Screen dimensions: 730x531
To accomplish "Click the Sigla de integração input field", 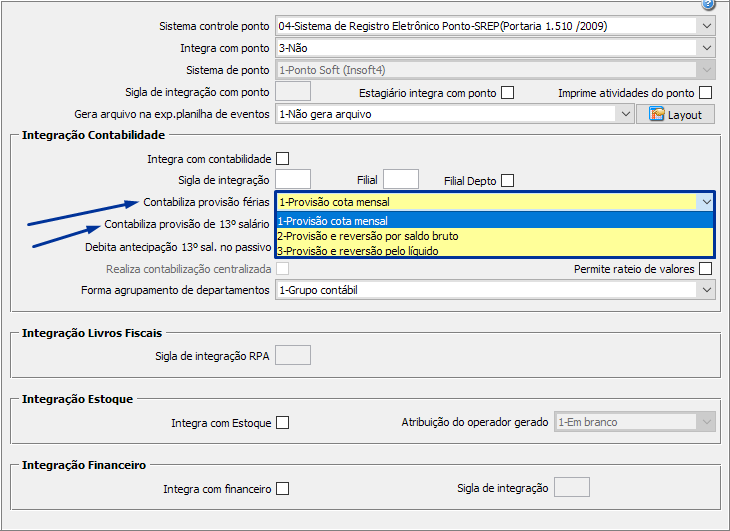I will point(292,180).
